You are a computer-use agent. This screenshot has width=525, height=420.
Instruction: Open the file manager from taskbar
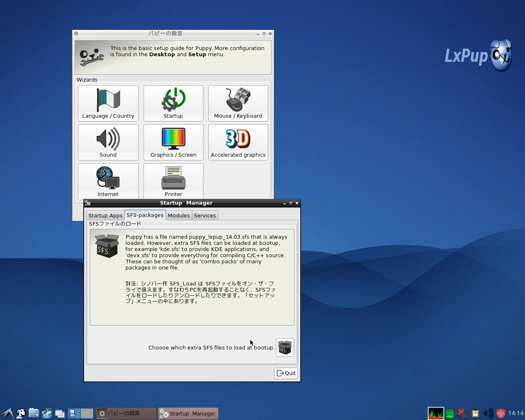tap(34, 413)
